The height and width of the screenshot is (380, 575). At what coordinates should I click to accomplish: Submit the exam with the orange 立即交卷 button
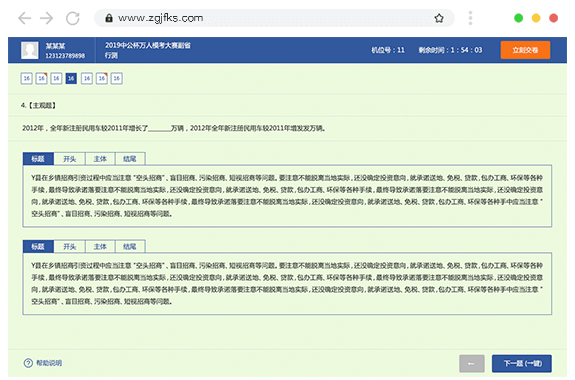pyautogui.click(x=525, y=50)
